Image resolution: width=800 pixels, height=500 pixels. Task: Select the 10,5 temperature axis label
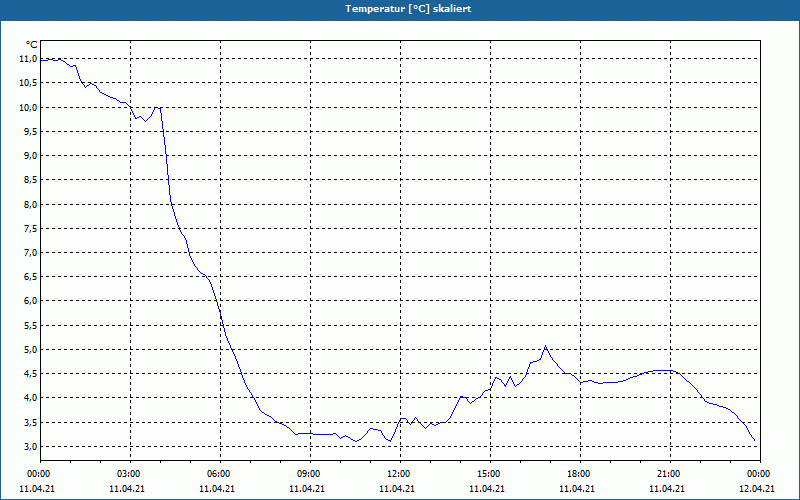(x=28, y=83)
